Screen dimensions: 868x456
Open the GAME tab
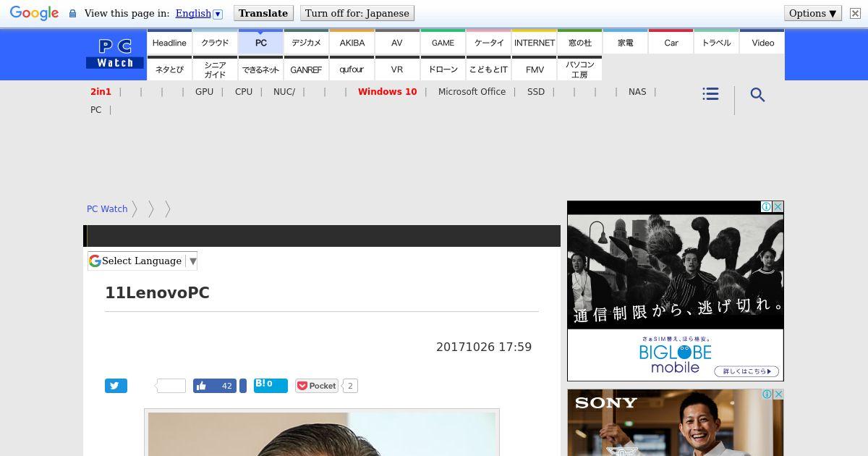click(443, 42)
